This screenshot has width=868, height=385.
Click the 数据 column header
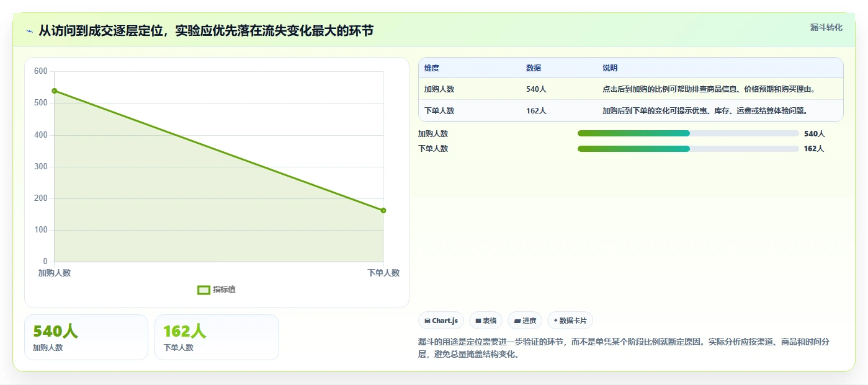[534, 68]
